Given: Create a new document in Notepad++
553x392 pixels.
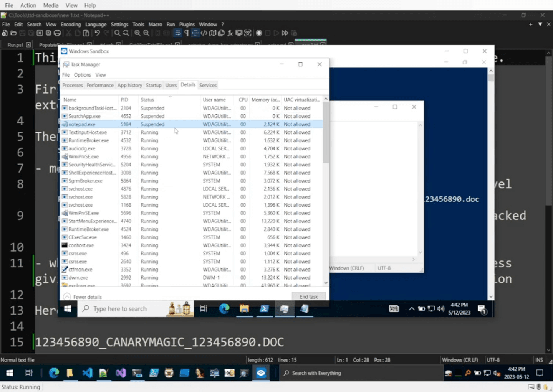Looking at the screenshot, I should (x=4, y=33).
